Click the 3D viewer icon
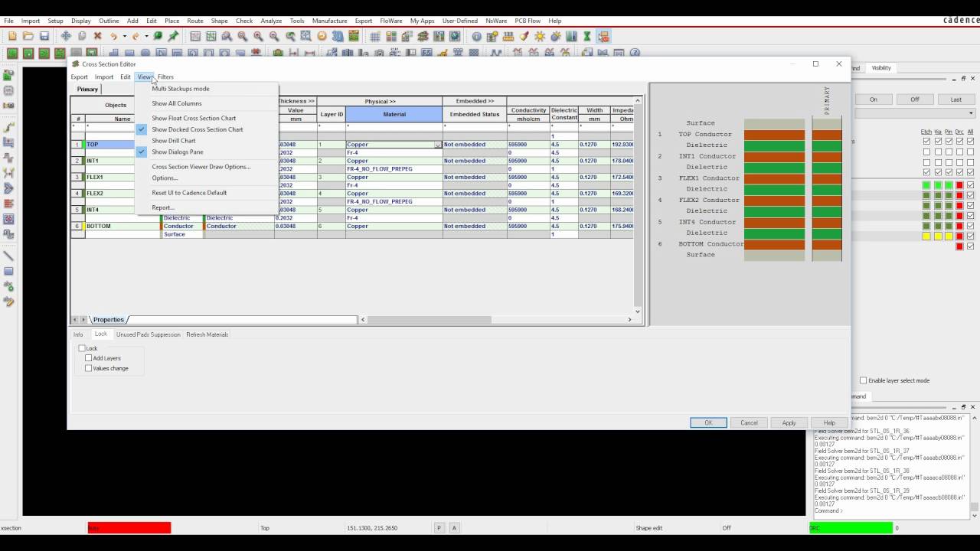Image resolution: width=980 pixels, height=551 pixels. [x=338, y=36]
